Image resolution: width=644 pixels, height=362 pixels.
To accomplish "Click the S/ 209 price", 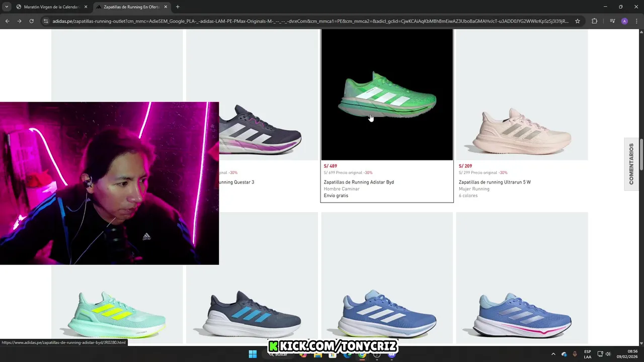I will pyautogui.click(x=465, y=166).
